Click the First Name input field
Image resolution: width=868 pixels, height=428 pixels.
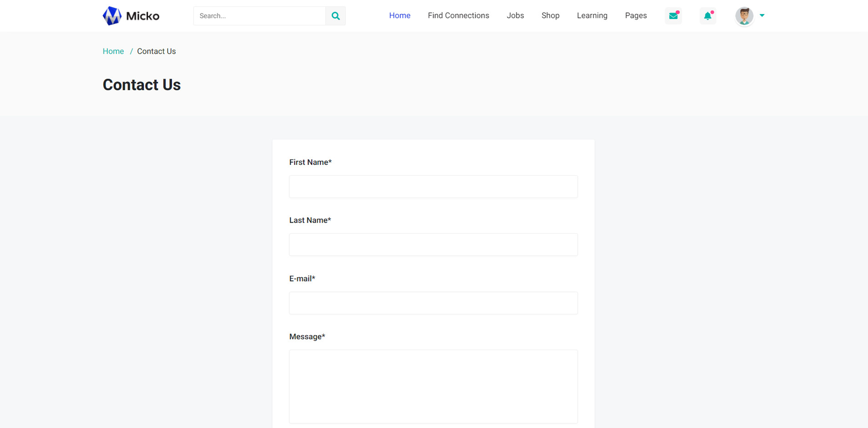click(x=433, y=187)
